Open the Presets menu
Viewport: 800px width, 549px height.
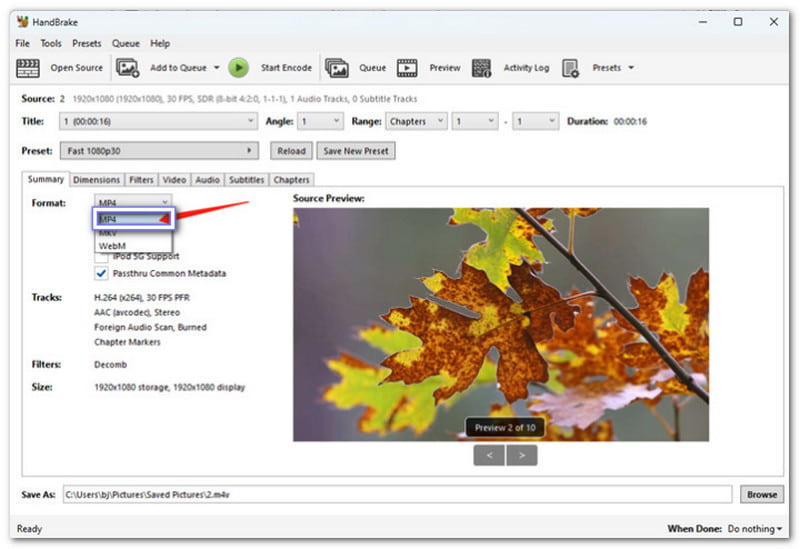point(87,43)
